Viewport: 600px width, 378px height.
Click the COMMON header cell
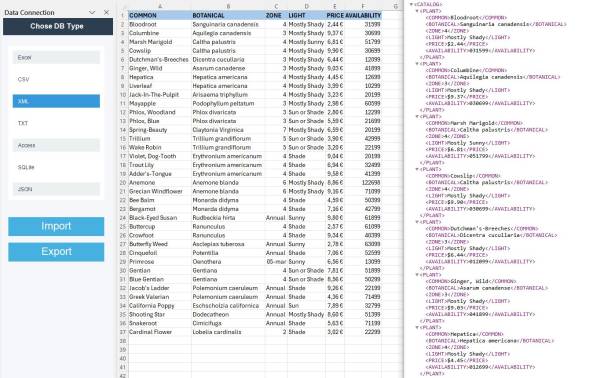coord(160,15)
